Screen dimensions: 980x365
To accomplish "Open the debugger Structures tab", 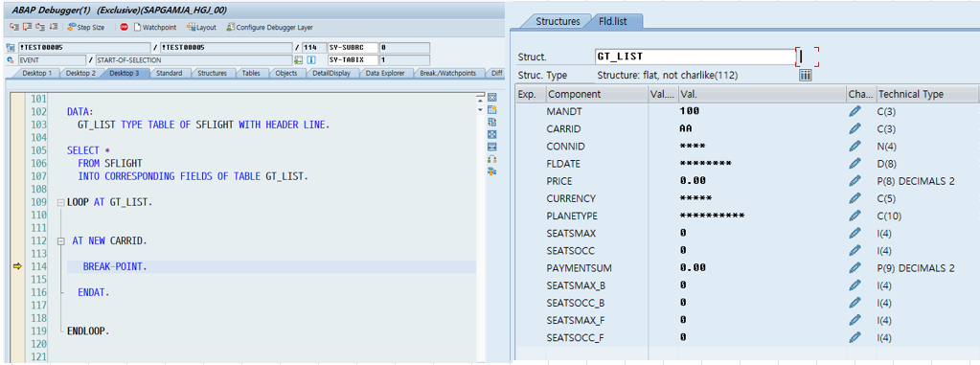I will (x=212, y=73).
